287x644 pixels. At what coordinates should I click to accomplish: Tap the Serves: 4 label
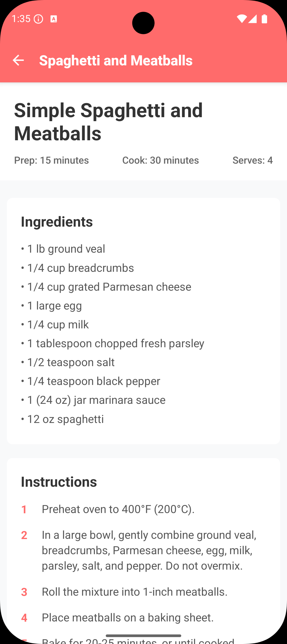pyautogui.click(x=252, y=160)
